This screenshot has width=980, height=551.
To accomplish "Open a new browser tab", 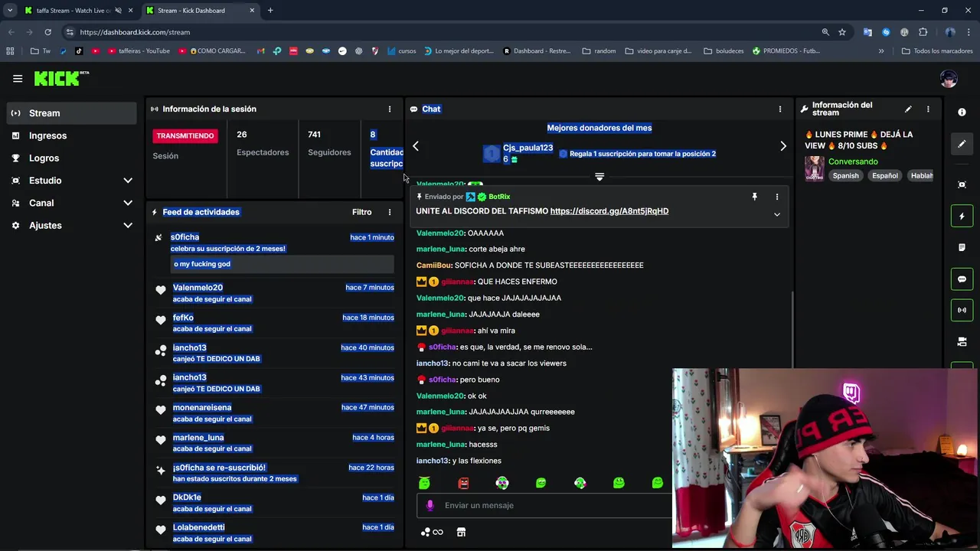I will click(270, 11).
